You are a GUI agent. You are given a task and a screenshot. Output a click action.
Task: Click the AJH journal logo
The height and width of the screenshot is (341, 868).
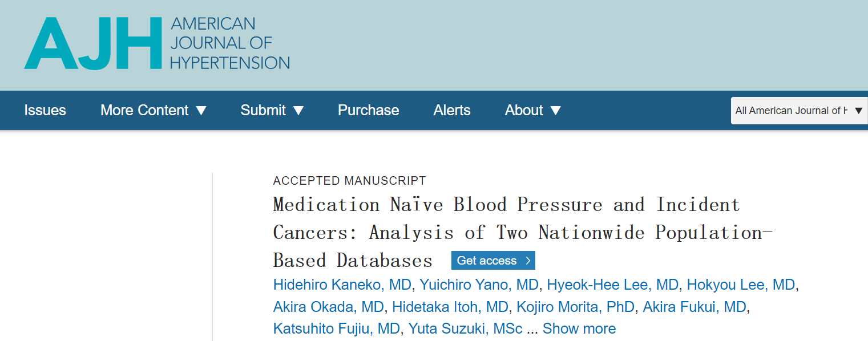pyautogui.click(x=156, y=43)
